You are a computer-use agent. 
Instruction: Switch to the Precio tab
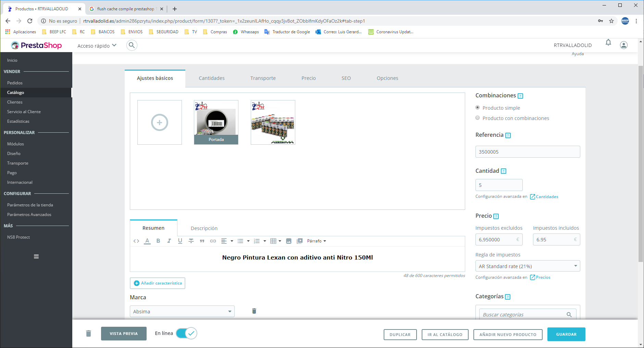309,78
